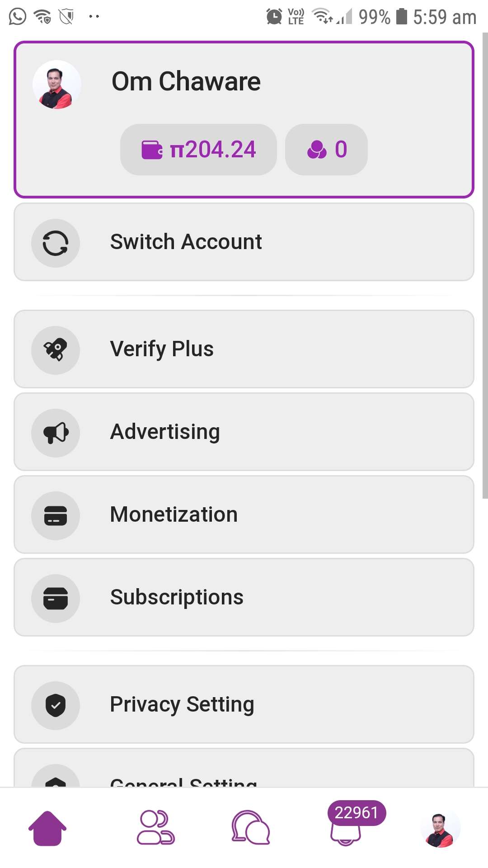488x868 pixels.
Task: Tap the Advertising megaphone icon
Action: click(56, 433)
